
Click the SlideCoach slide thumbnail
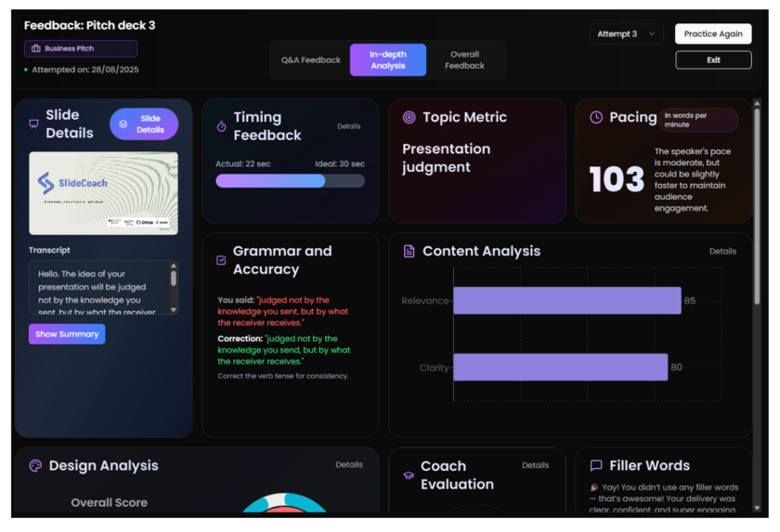[x=103, y=193]
